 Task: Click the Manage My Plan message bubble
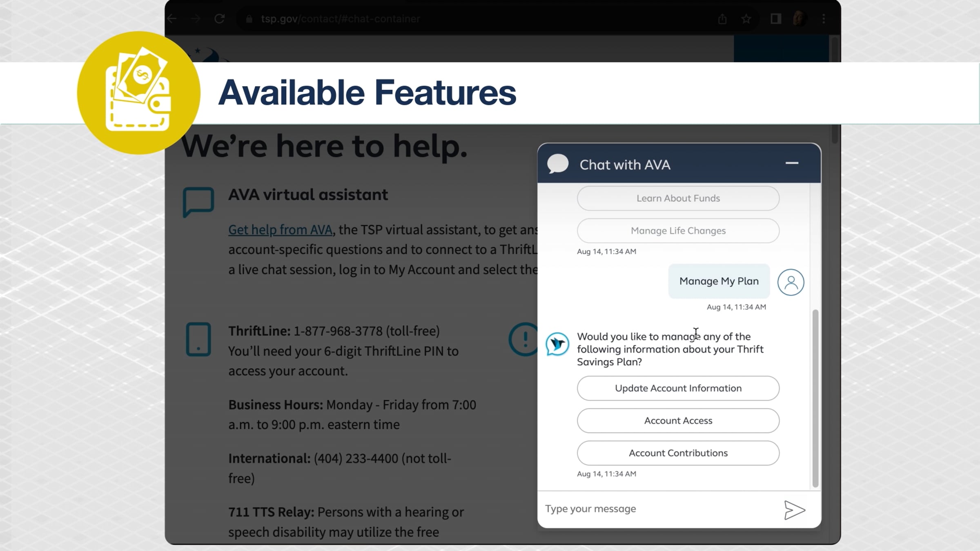(x=719, y=281)
